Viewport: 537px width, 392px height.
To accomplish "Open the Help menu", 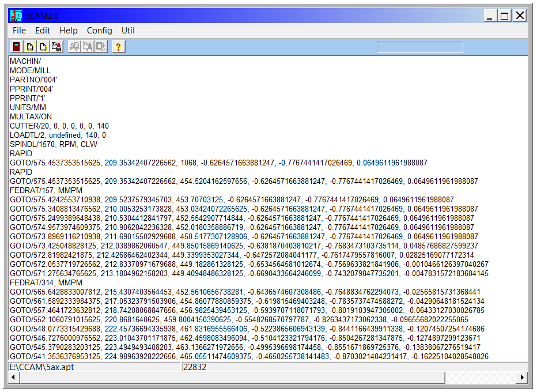I will (x=69, y=31).
